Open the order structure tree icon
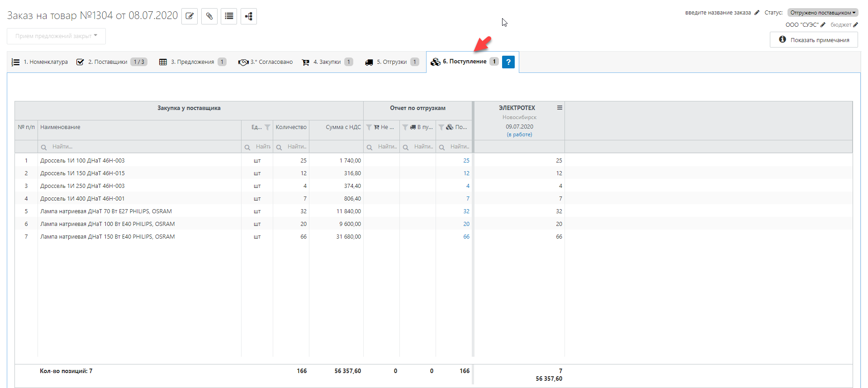The image size is (868, 388). pos(248,16)
